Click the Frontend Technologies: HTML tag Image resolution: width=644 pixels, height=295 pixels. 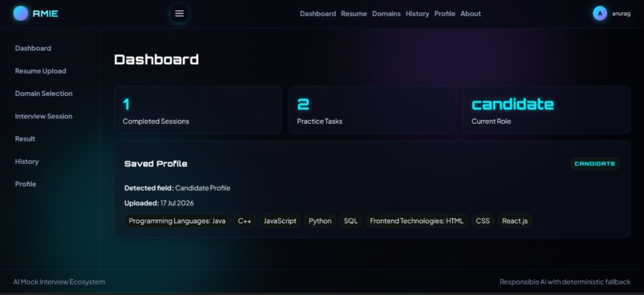[416, 221]
